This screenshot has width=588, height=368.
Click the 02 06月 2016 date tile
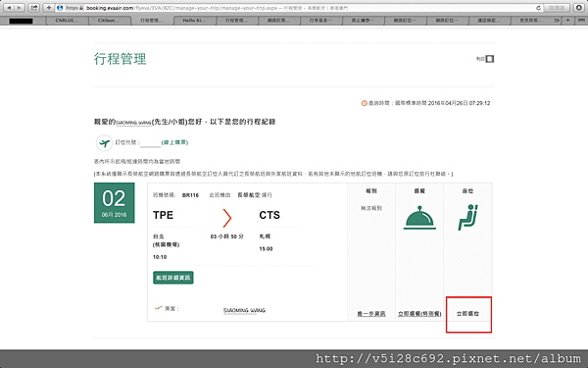[x=114, y=203]
